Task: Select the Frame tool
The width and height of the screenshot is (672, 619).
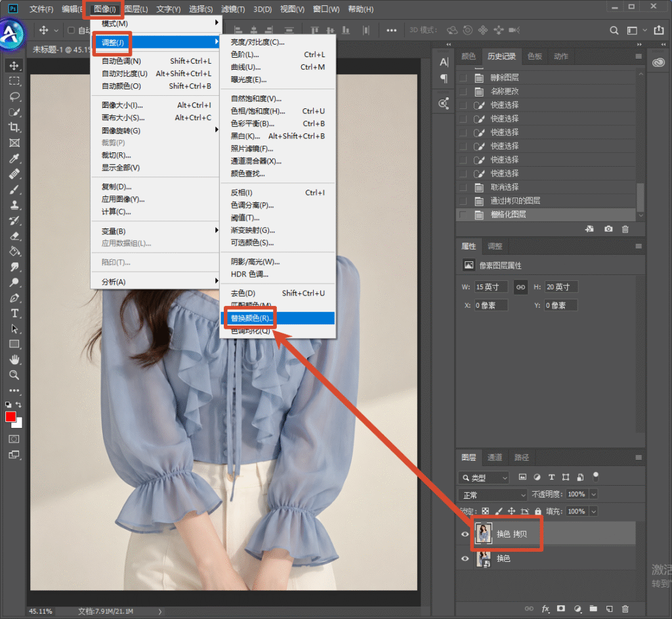Action: (x=14, y=142)
